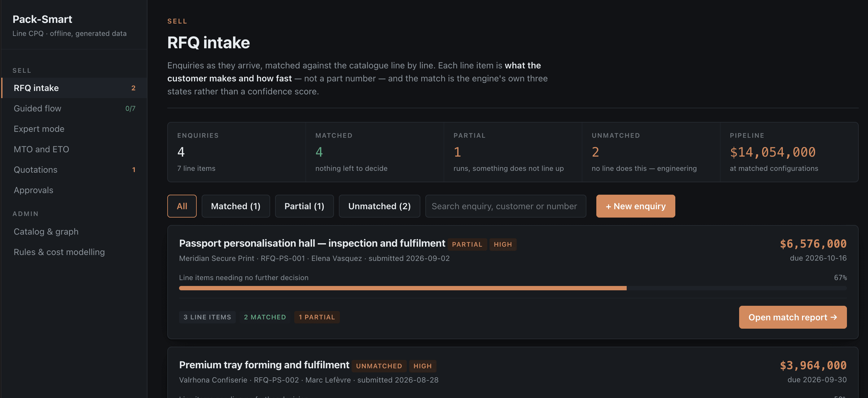Click the Pack-Smart app title
Image resolution: width=868 pixels, height=398 pixels.
click(42, 19)
